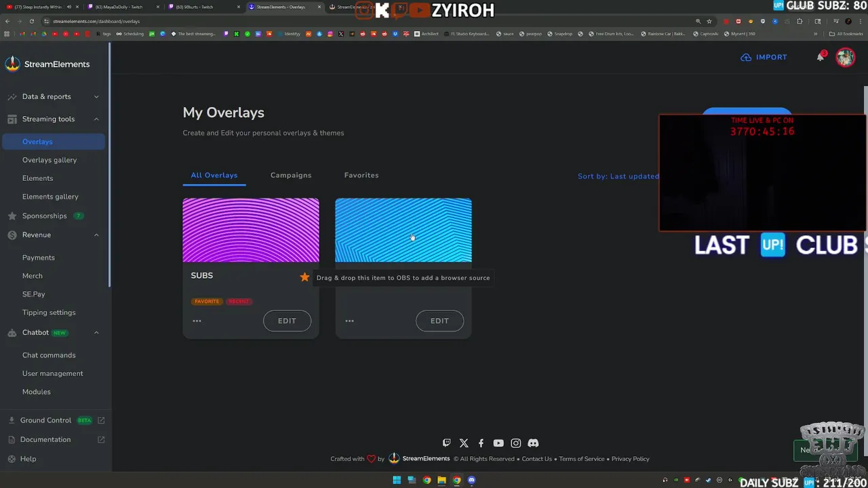Open the Sort by: Last updated dropdown

618,176
